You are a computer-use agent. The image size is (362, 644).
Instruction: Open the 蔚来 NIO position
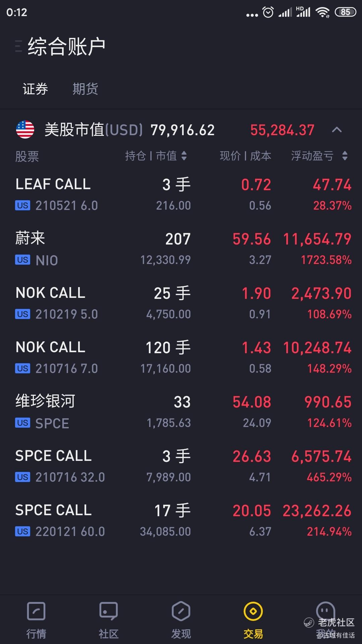click(x=181, y=249)
